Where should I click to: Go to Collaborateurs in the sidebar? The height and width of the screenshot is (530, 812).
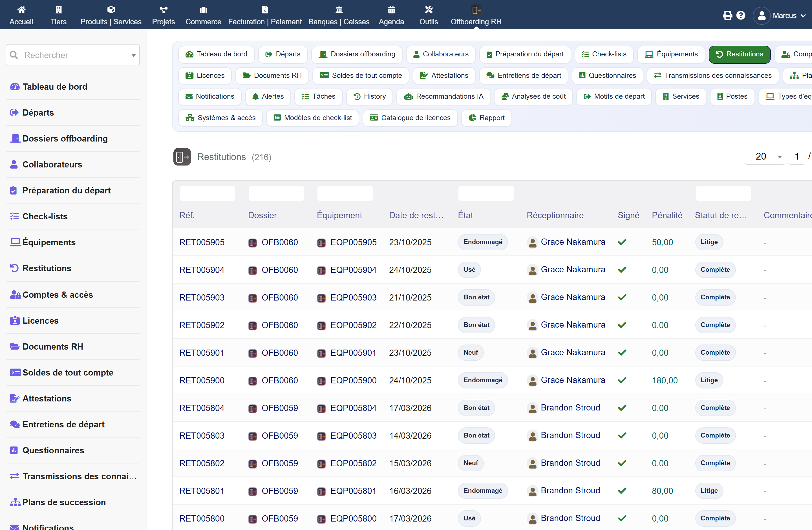(x=52, y=164)
